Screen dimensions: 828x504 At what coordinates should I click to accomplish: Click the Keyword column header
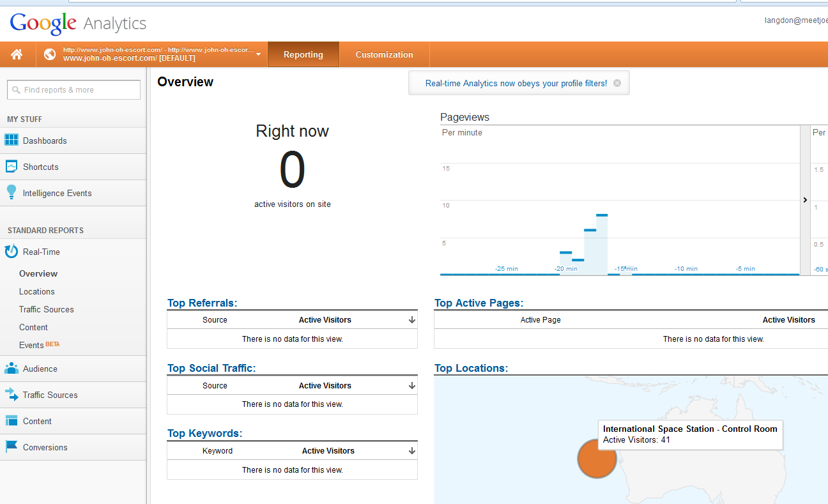point(217,451)
